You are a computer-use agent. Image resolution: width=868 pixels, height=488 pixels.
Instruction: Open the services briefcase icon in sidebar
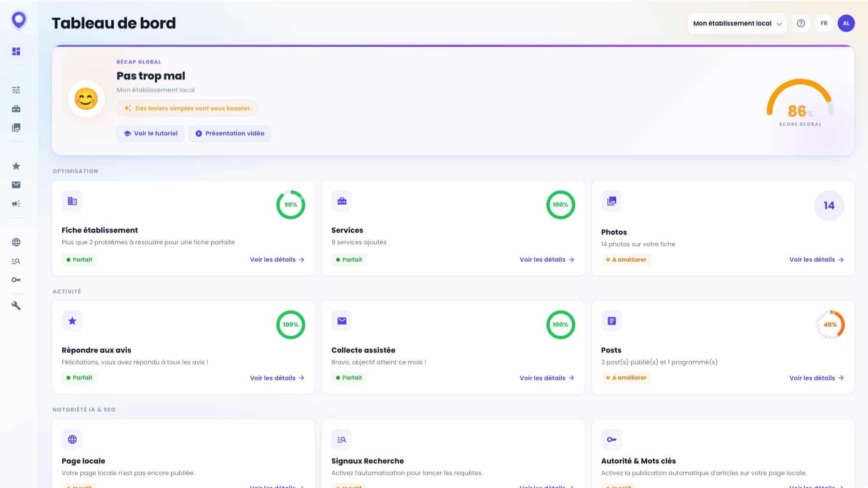[x=16, y=108]
